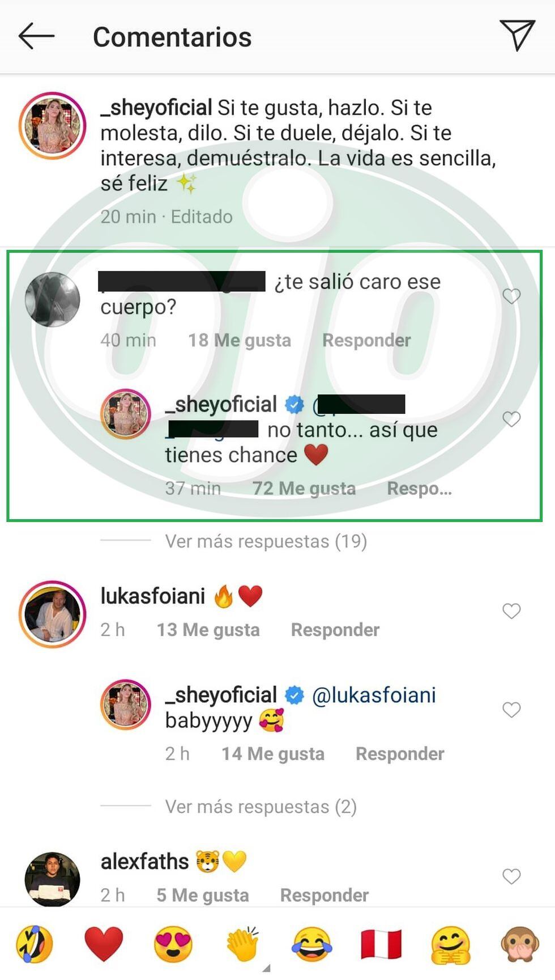Expand 'Ver más respuestas (2)'
The image size is (555, 980).
click(x=261, y=807)
